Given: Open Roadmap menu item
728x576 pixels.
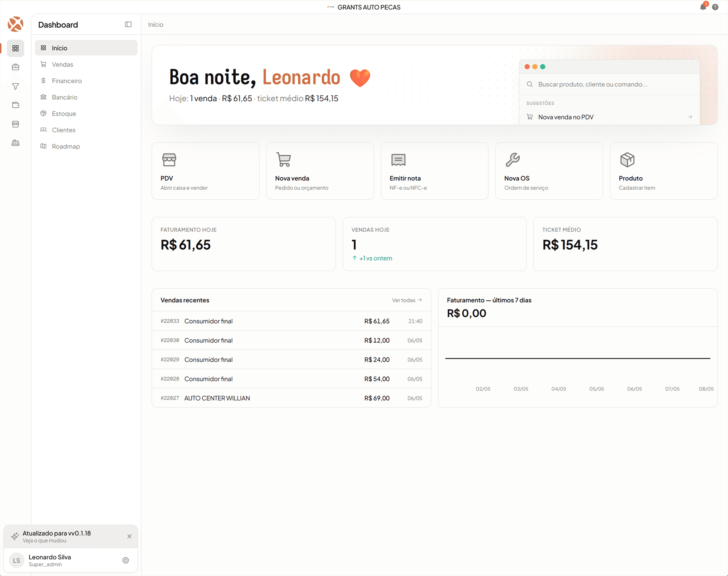Looking at the screenshot, I should (86, 146).
